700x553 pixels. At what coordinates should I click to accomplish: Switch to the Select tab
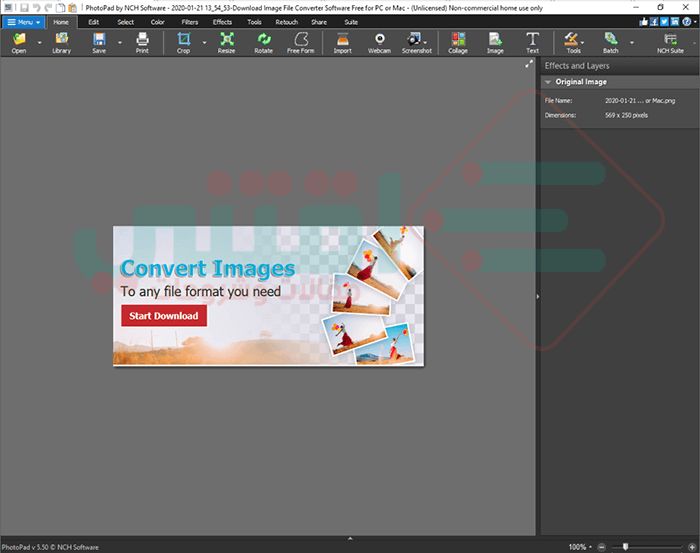(126, 22)
